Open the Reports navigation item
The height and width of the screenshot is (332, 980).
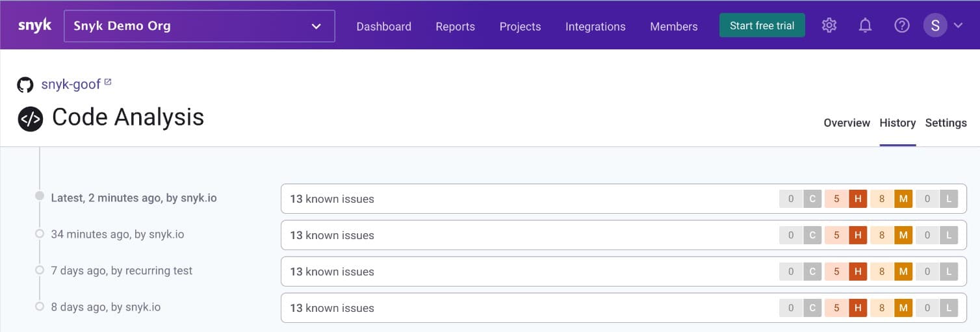pyautogui.click(x=455, y=27)
